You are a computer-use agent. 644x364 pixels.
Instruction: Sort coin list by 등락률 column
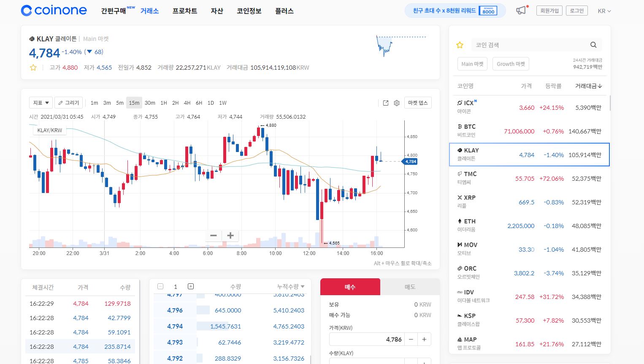pos(553,86)
